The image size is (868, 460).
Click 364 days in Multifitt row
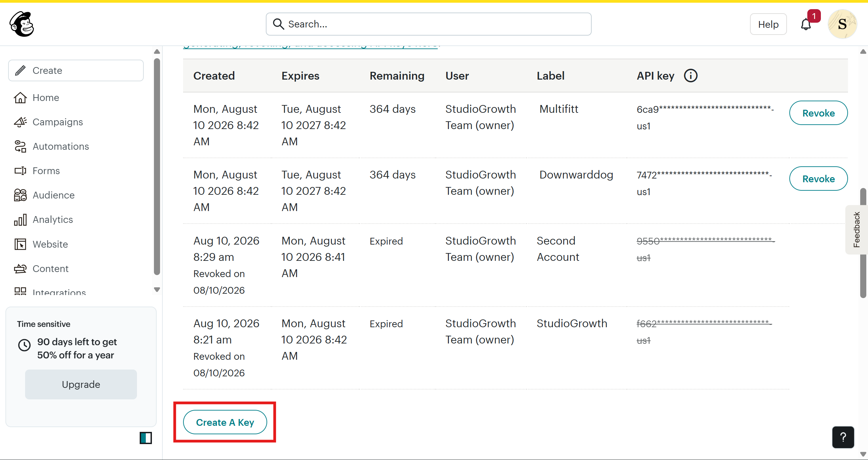pyautogui.click(x=392, y=109)
